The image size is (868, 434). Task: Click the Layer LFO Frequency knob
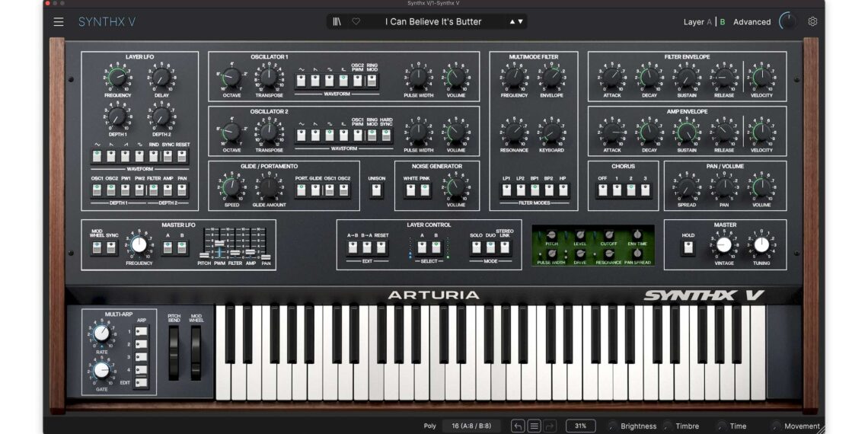click(x=117, y=78)
